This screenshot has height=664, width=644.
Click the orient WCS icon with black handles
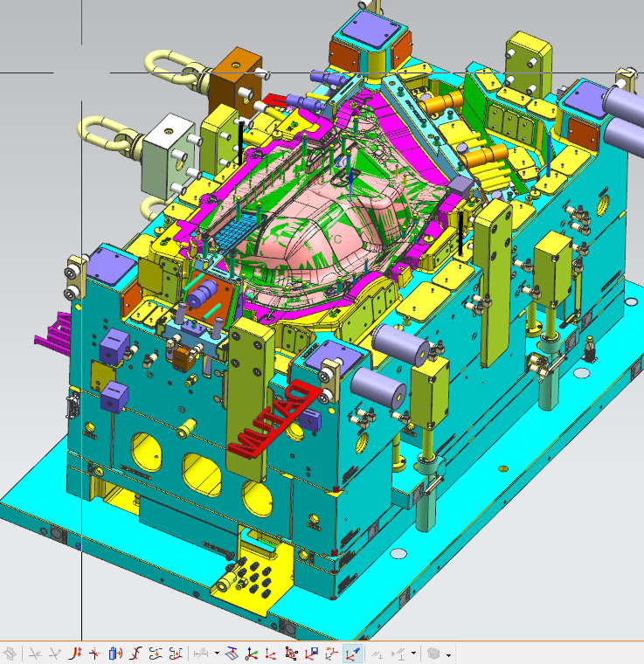pos(291,654)
